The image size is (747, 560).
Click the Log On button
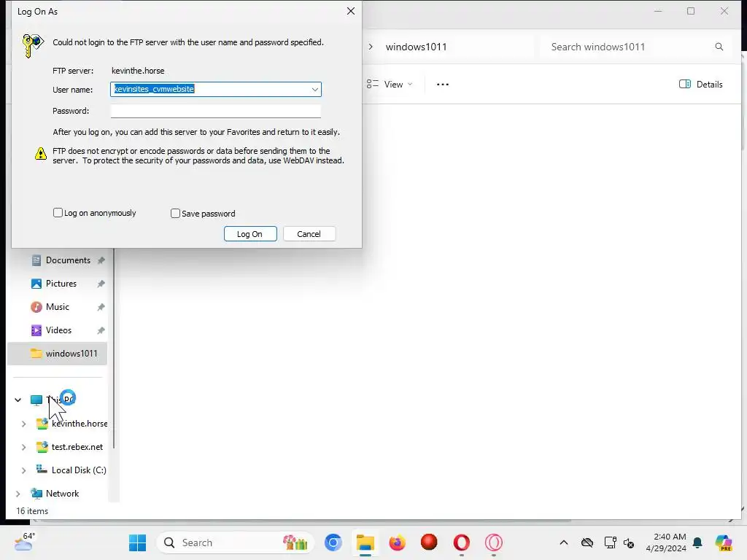[250, 234]
